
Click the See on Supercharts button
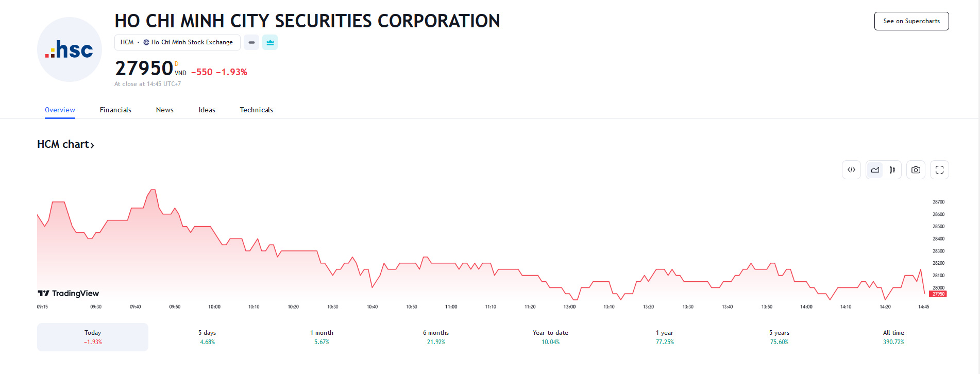click(x=911, y=21)
